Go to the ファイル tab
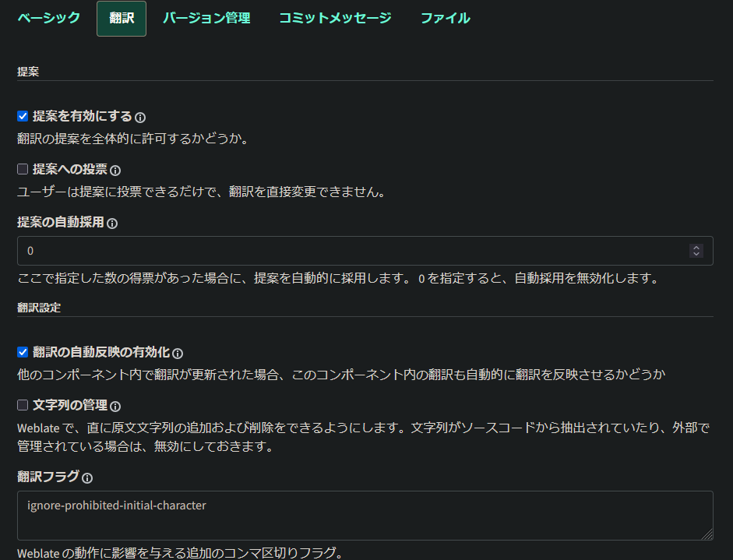The image size is (733, 560). click(446, 18)
